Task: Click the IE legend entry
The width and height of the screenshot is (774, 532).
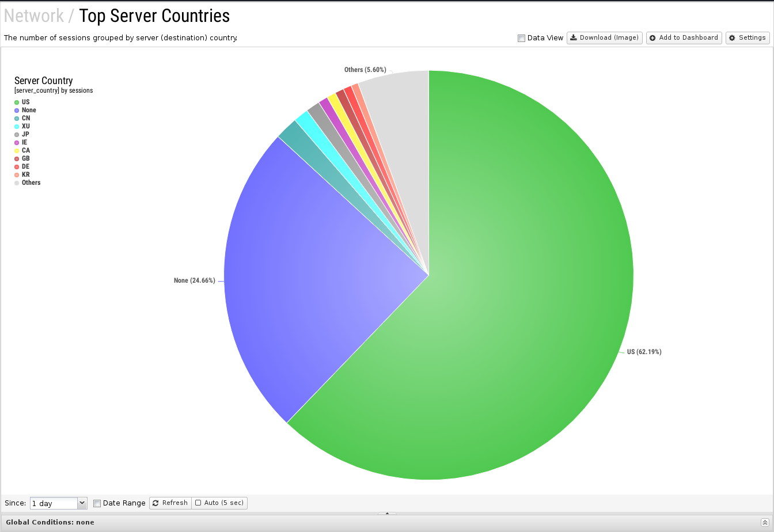Action: click(21, 142)
